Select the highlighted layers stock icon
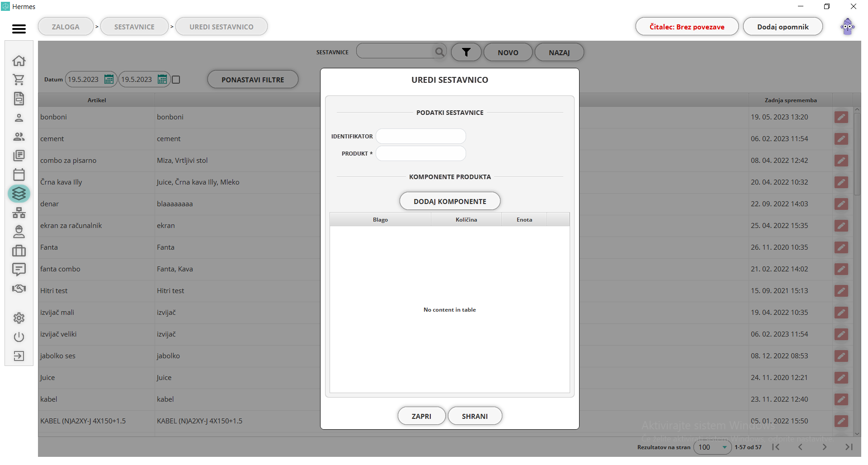 coord(19,194)
